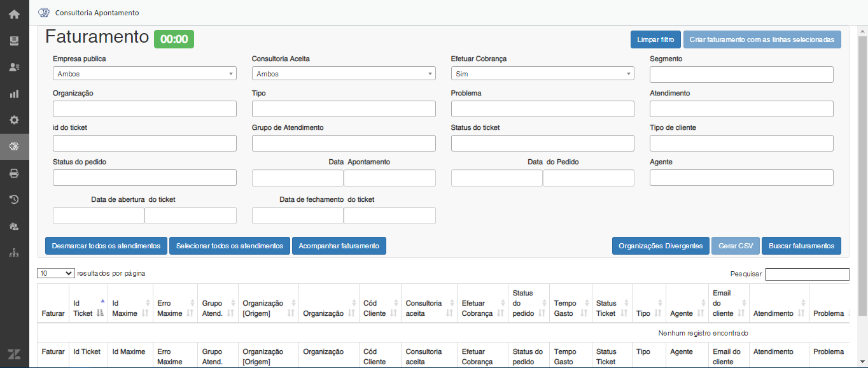Go to the Home view in sidebar
This screenshot has width=868, height=368.
click(x=14, y=14)
